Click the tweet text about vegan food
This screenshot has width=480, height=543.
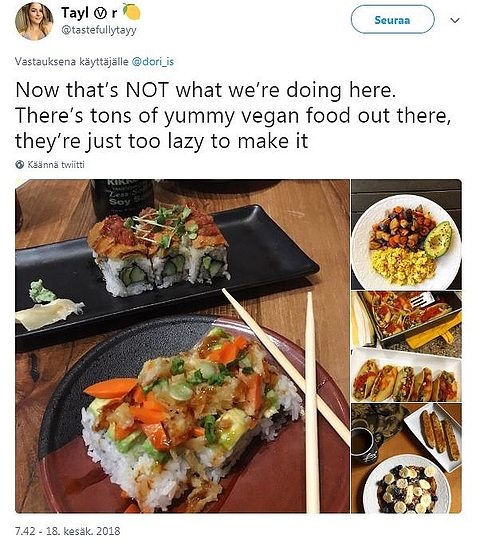click(x=233, y=115)
